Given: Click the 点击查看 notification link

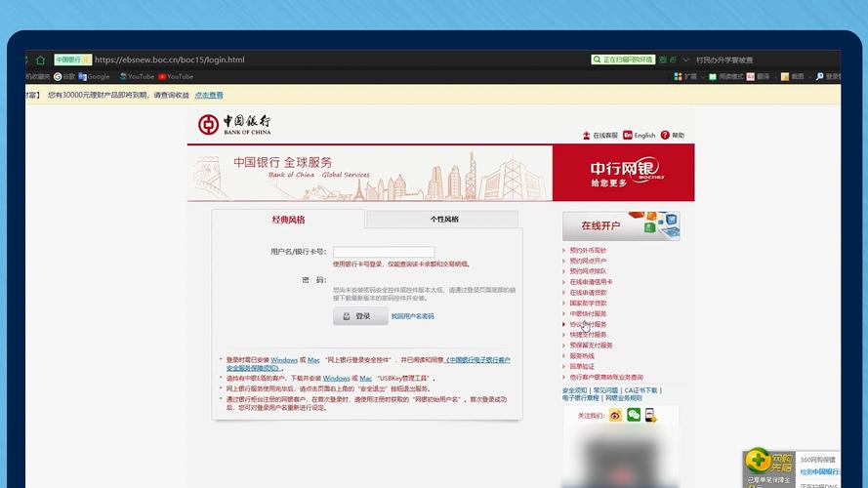Looking at the screenshot, I should coord(209,96).
